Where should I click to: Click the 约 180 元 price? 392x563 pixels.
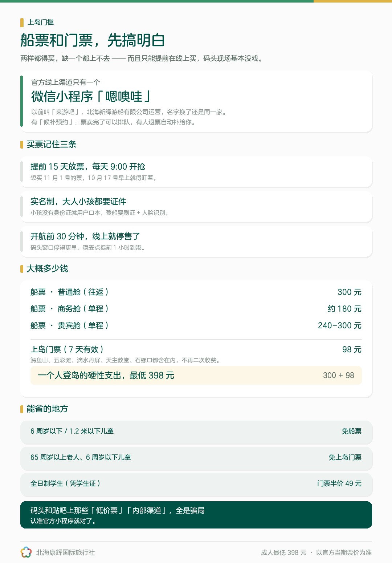[345, 309]
